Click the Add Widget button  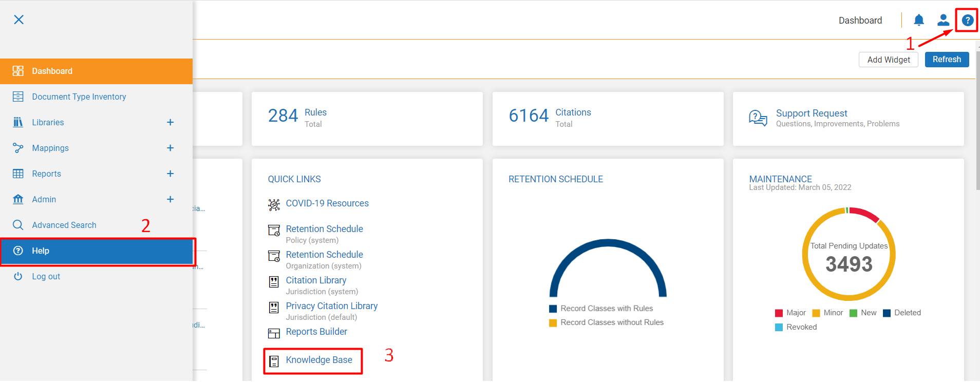889,60
